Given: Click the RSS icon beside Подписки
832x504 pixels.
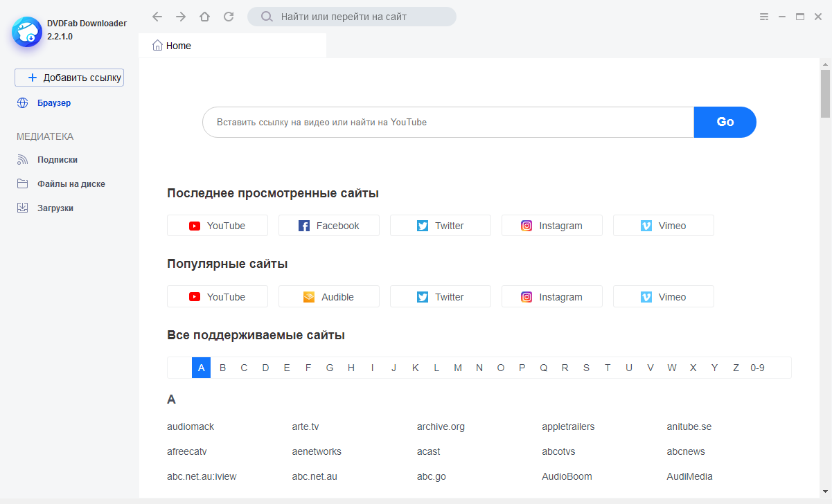Looking at the screenshot, I should pos(23,160).
